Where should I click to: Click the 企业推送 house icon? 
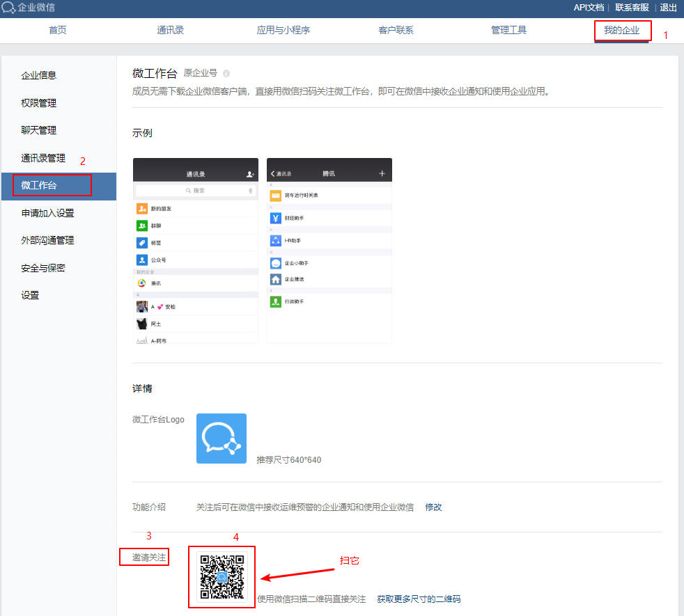click(x=276, y=279)
